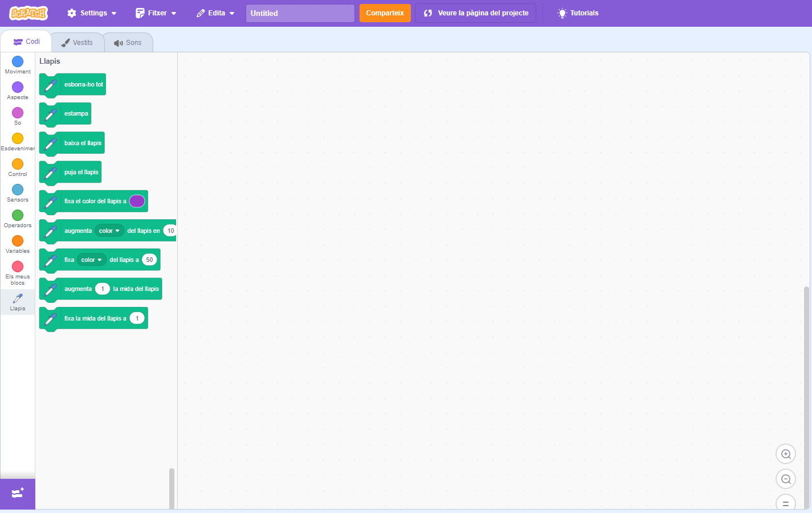812x513 pixels.
Task: Open color dropdown in augmenta block
Action: [x=109, y=231]
